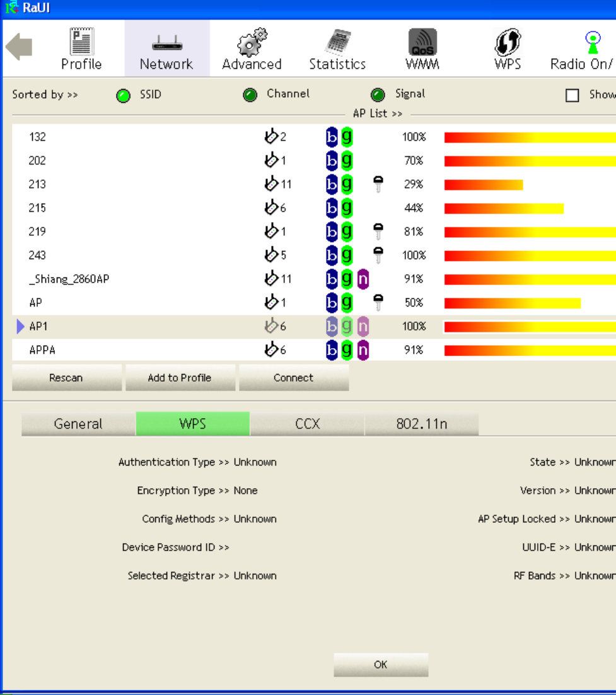Click the key icon on row 219
616x695 pixels.
(x=378, y=231)
